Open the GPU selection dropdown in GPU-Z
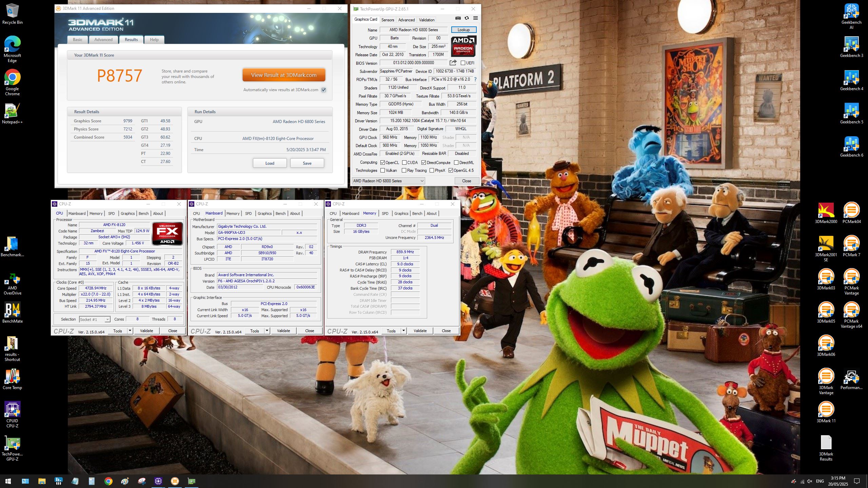Screen dimensions: 868x488 point(388,181)
